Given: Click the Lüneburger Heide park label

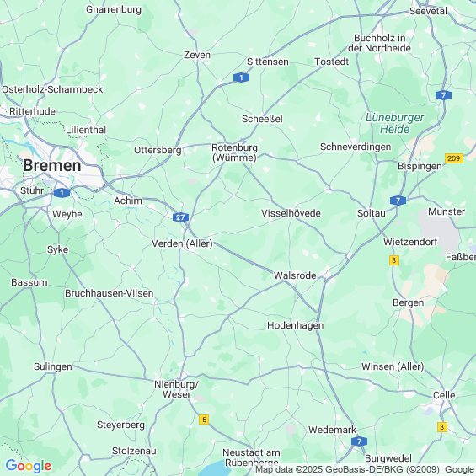Looking at the screenshot, I should 394,123.
